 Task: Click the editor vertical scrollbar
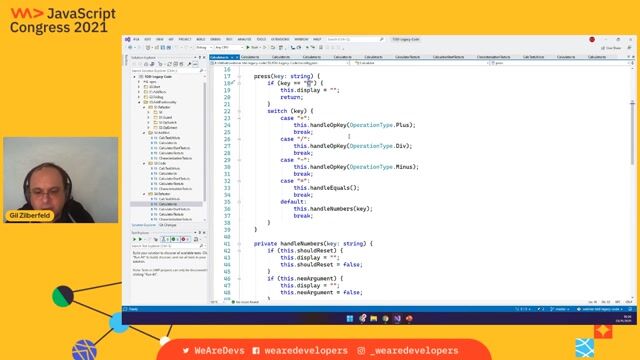632,133
